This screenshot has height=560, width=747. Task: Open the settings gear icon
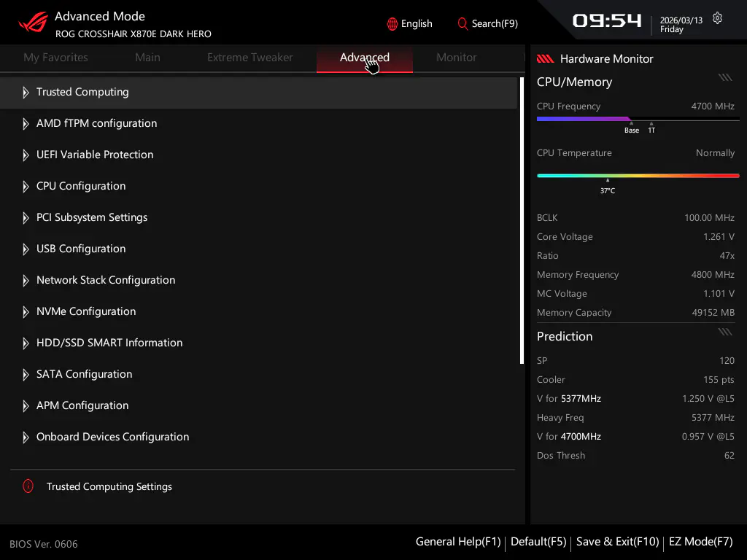tap(717, 18)
